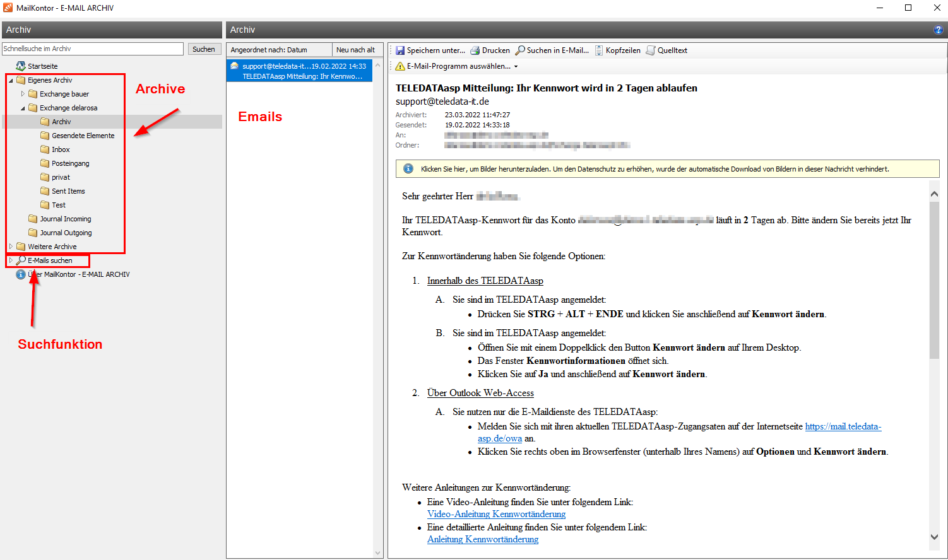Viewport: 948px width, 560px height.
Task: Click the warning icon next to E-Mail-Programm auswählen
Action: (400, 66)
